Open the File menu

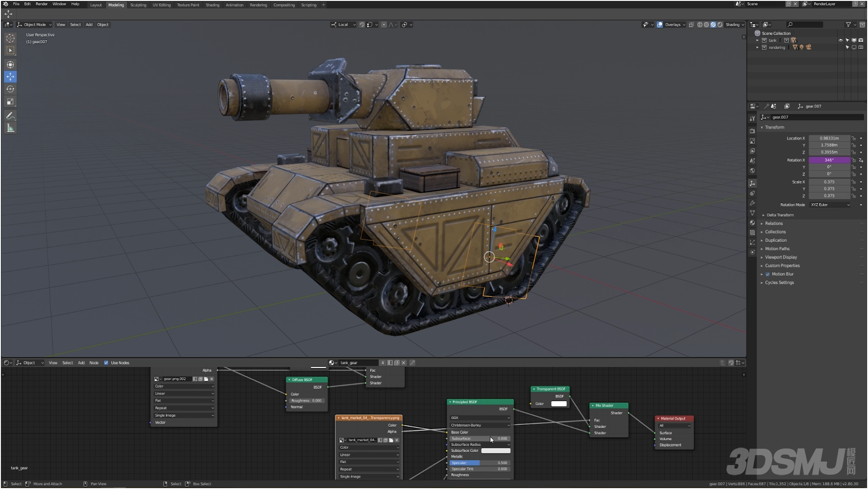pos(16,4)
